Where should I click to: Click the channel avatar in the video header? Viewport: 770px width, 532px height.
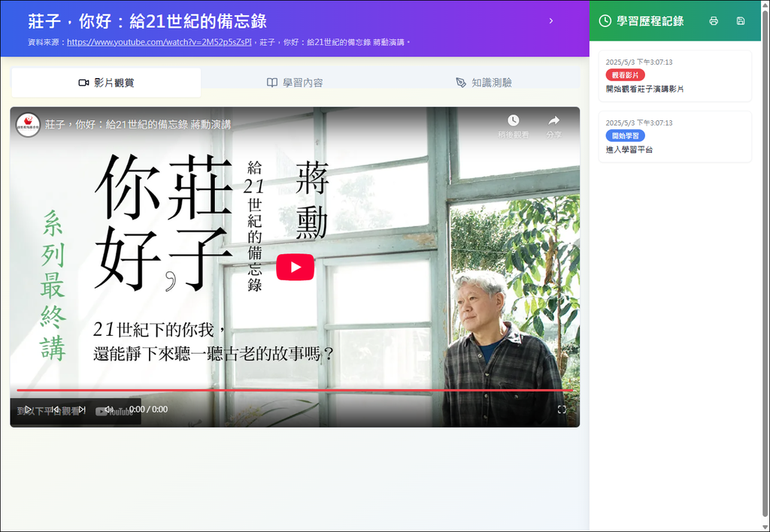[28, 125]
